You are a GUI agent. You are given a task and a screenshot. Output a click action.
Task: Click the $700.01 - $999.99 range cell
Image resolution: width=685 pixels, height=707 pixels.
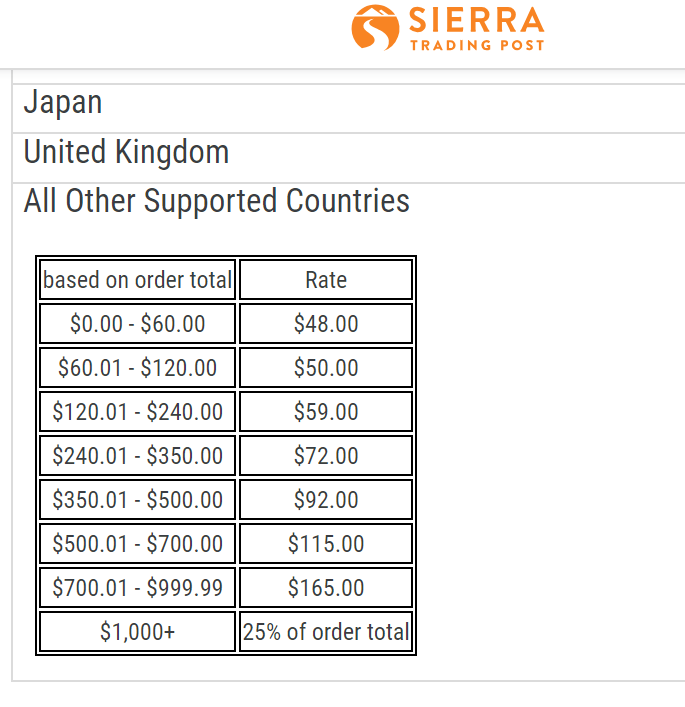pyautogui.click(x=138, y=588)
